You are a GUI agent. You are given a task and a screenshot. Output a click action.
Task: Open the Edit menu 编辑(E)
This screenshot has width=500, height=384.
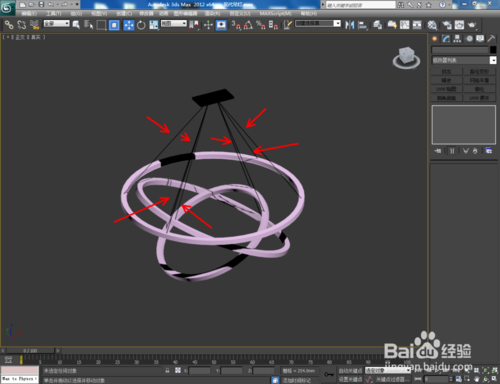[x=29, y=13]
